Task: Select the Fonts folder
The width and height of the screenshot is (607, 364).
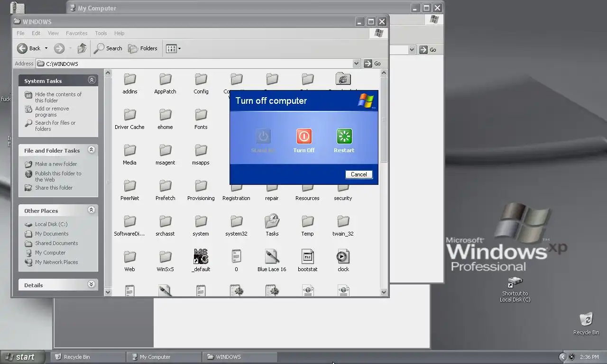Action: [201, 115]
